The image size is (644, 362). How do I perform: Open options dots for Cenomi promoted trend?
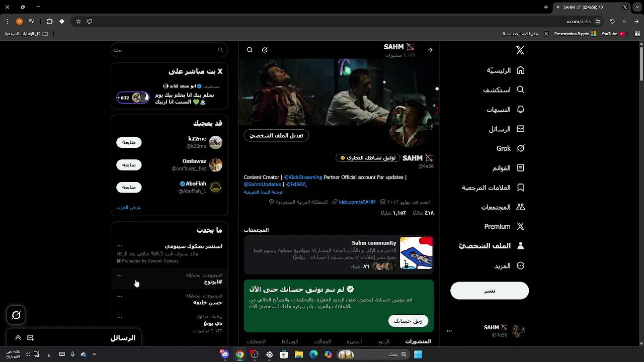tap(119, 246)
